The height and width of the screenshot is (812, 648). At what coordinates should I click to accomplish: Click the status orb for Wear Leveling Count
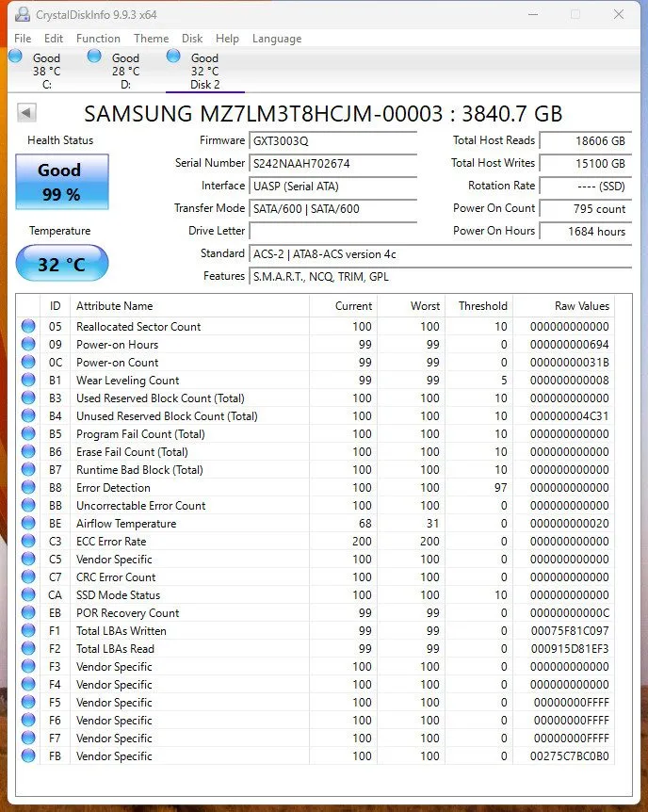(28, 381)
